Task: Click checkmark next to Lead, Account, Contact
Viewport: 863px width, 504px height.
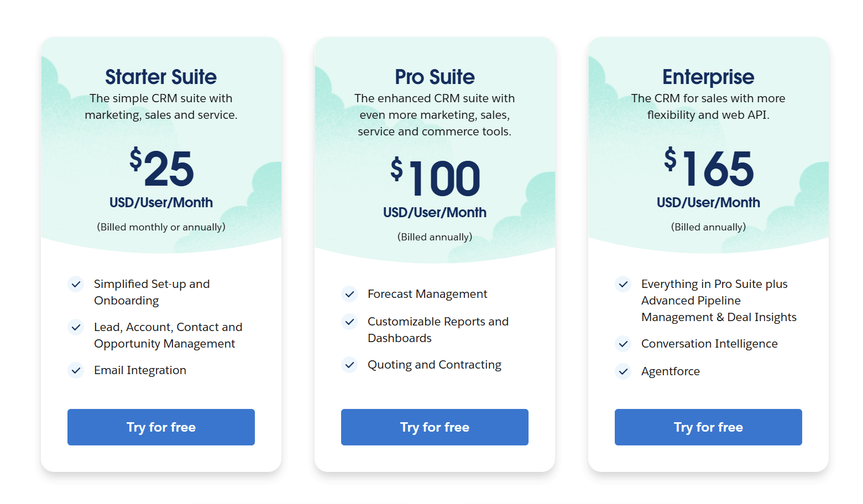Action: [76, 328]
